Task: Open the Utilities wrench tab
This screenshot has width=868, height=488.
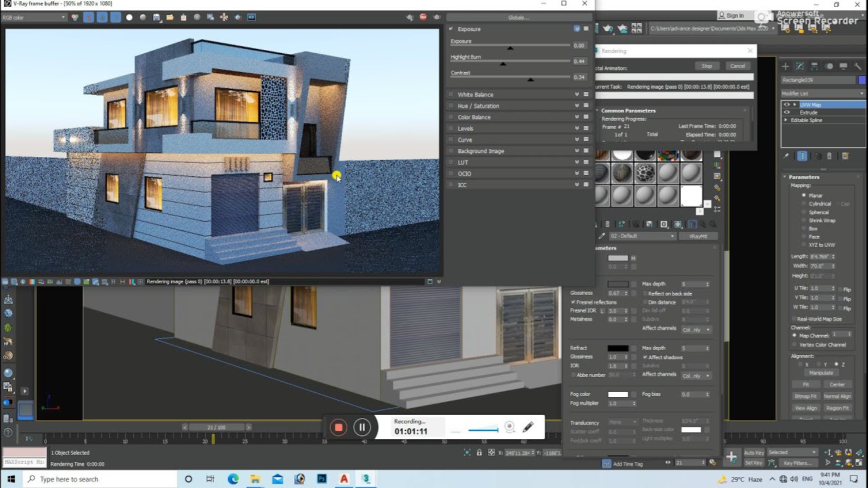Action: click(x=858, y=66)
